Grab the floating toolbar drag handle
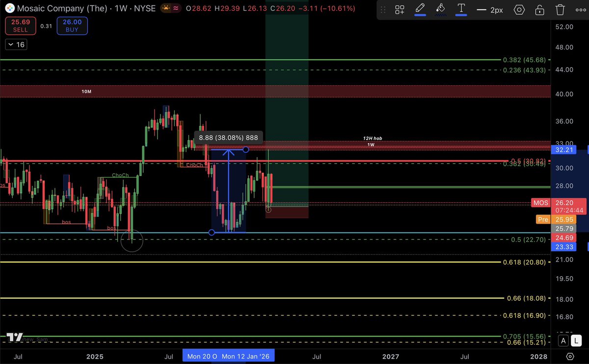Screen dimensions: 589x364 pos(384,10)
